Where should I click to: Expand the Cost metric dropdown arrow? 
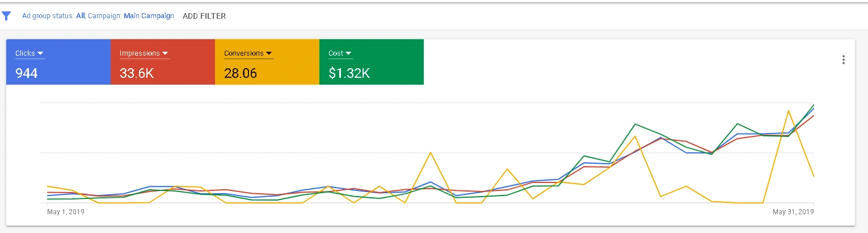coord(348,53)
